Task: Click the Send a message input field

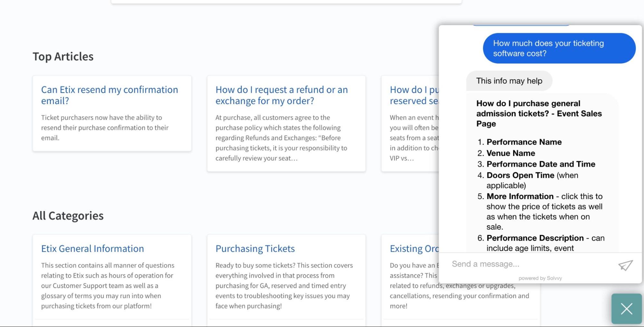Action: click(x=515, y=264)
